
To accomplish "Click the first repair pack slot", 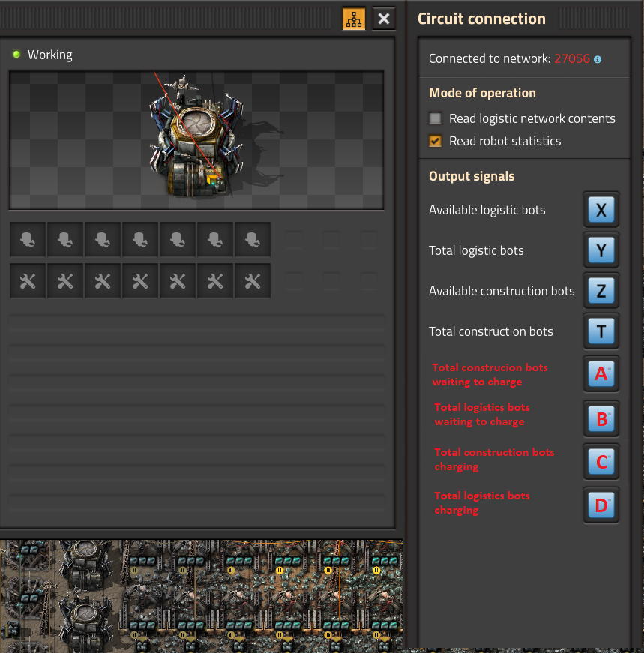I will [x=28, y=281].
